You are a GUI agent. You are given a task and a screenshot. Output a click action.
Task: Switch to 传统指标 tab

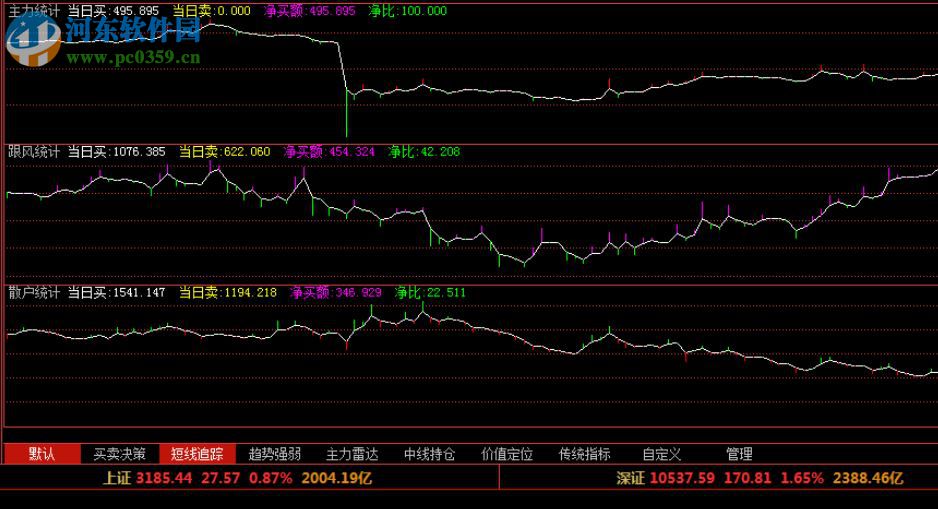tap(584, 454)
